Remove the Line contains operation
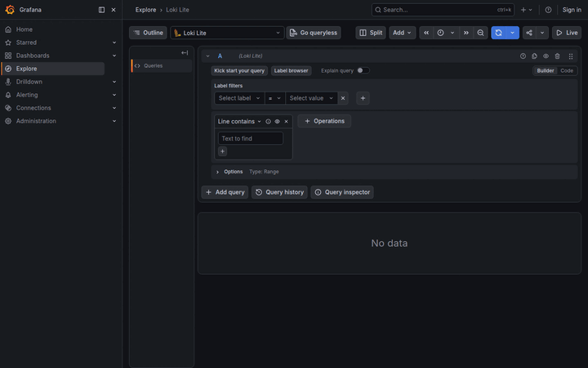588x368 pixels. click(286, 121)
